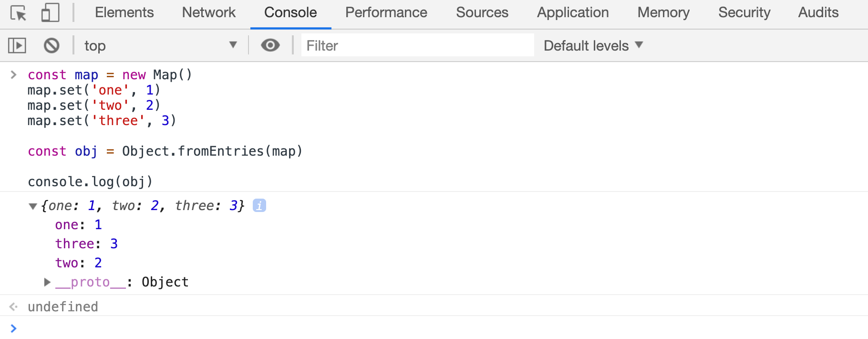Open the Sources tab

point(482,12)
